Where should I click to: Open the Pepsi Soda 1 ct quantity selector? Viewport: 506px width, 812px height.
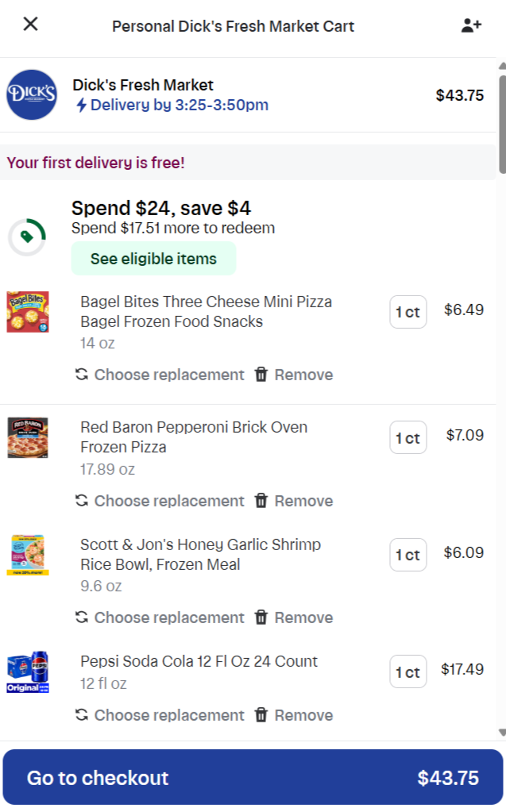pos(408,672)
